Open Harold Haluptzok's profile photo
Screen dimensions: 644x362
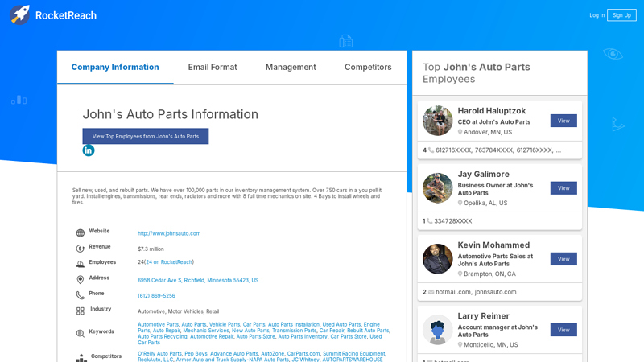pos(437,121)
